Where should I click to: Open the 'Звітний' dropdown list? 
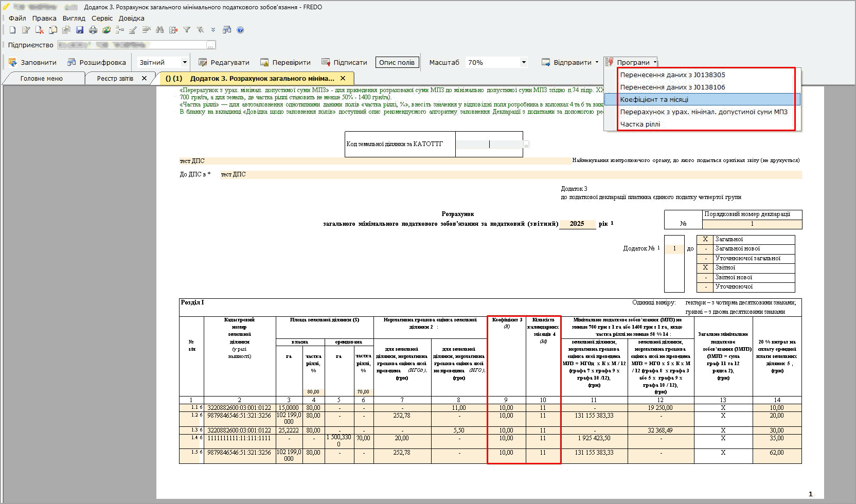(x=184, y=62)
